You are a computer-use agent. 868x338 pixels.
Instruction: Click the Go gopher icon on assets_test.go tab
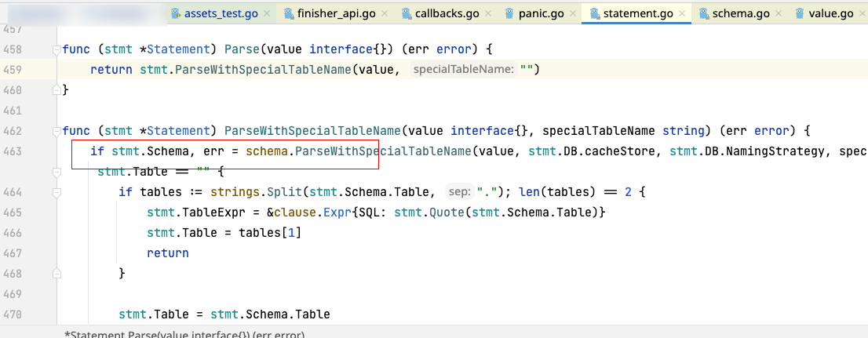pyautogui.click(x=177, y=14)
